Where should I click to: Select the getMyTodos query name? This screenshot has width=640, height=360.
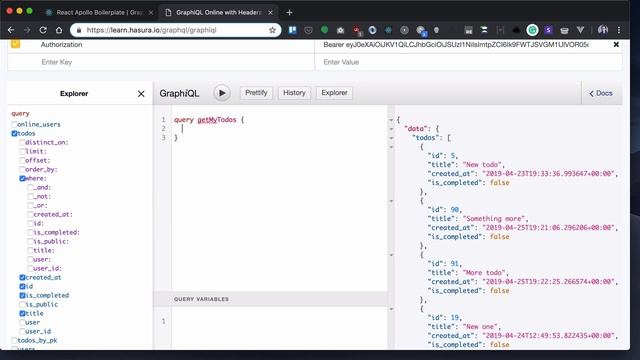click(217, 120)
